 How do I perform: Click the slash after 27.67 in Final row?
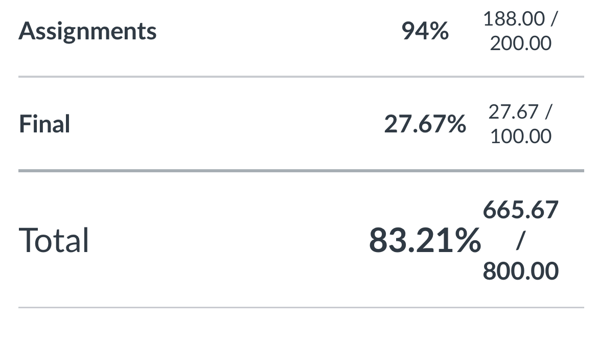[548, 112]
